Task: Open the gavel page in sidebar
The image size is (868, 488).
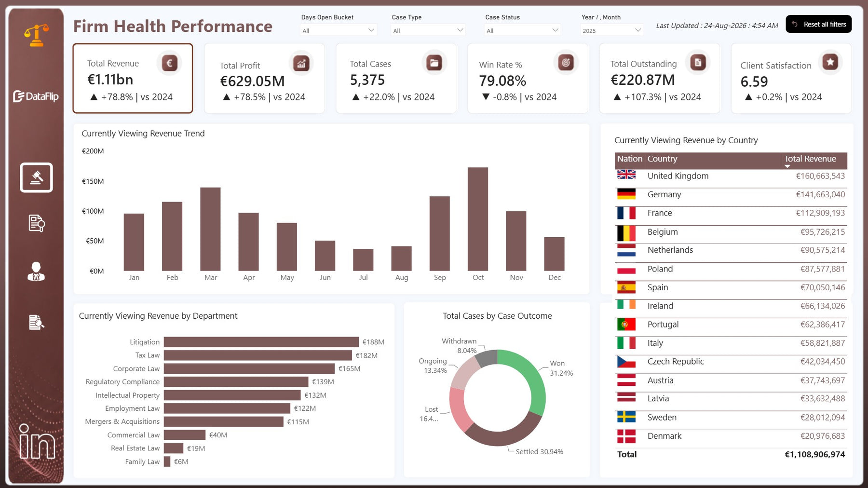Action: click(36, 177)
